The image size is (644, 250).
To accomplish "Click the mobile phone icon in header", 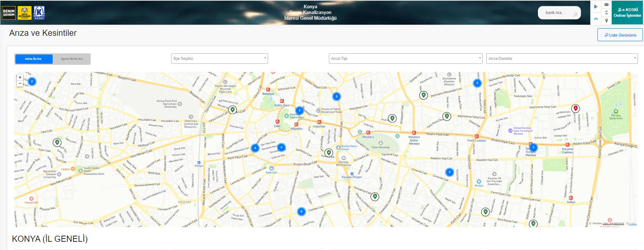I will pos(607,12).
